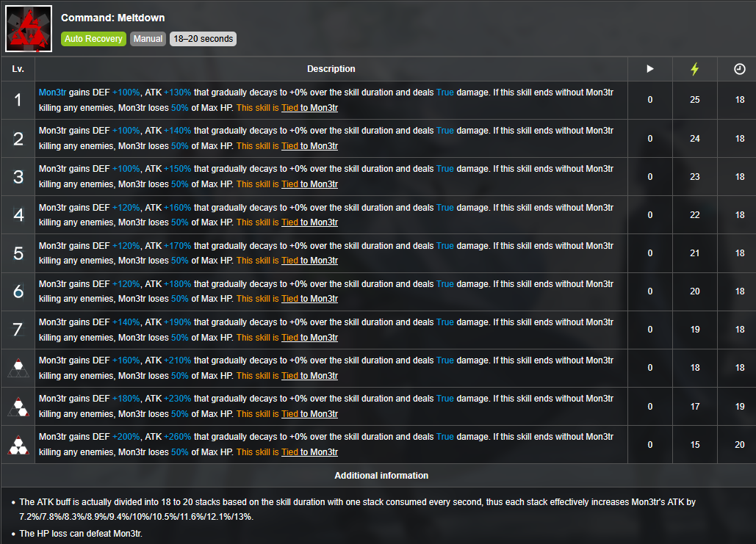This screenshot has height=544, width=756.
Task: Click the SP cost 23 cell
Action: pyautogui.click(x=695, y=176)
